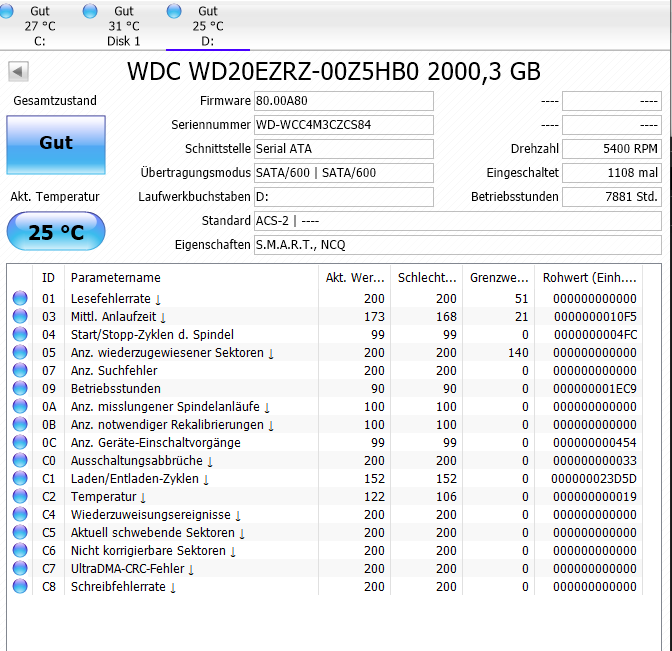The image size is (672, 651).
Task: Click status orb for Aktuell schwebende Sektoren row
Action: [x=20, y=532]
